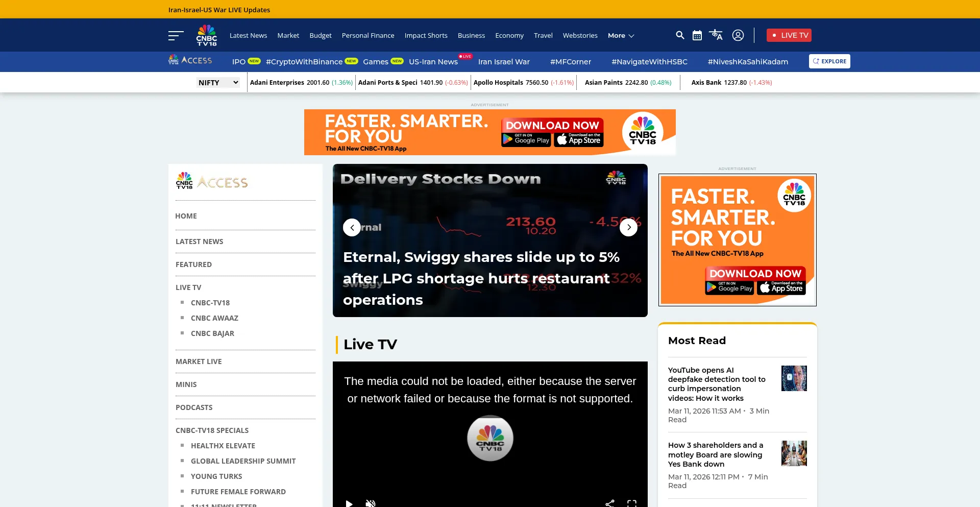The height and width of the screenshot is (507, 980).
Task: Go to next slide in carousel
Action: click(x=629, y=227)
